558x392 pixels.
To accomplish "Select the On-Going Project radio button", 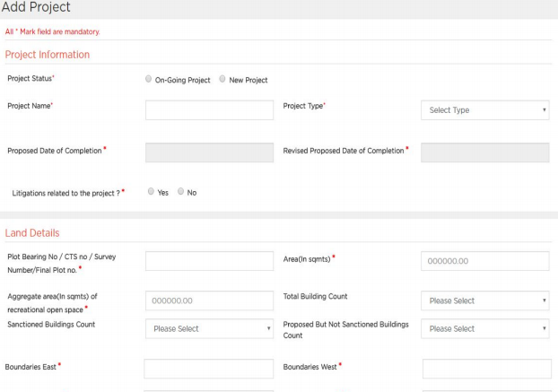I will [x=149, y=79].
